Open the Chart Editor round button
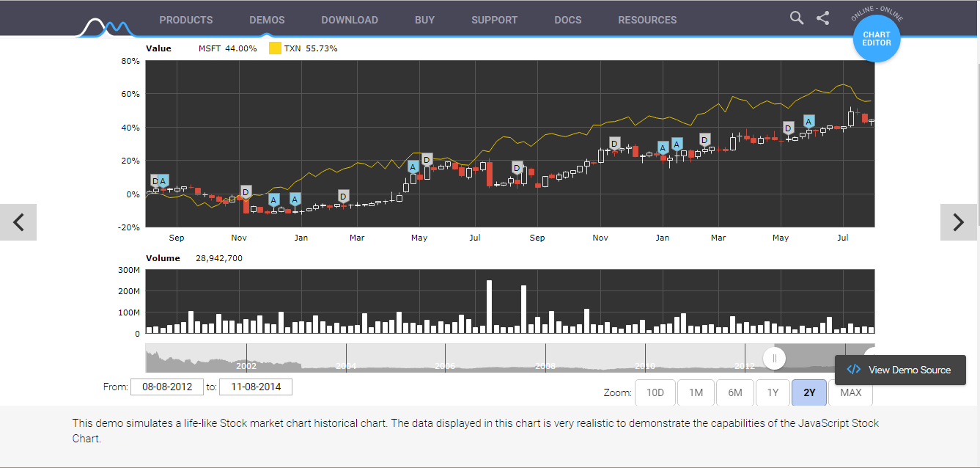Image resolution: width=980 pixels, height=468 pixels. coord(877,39)
